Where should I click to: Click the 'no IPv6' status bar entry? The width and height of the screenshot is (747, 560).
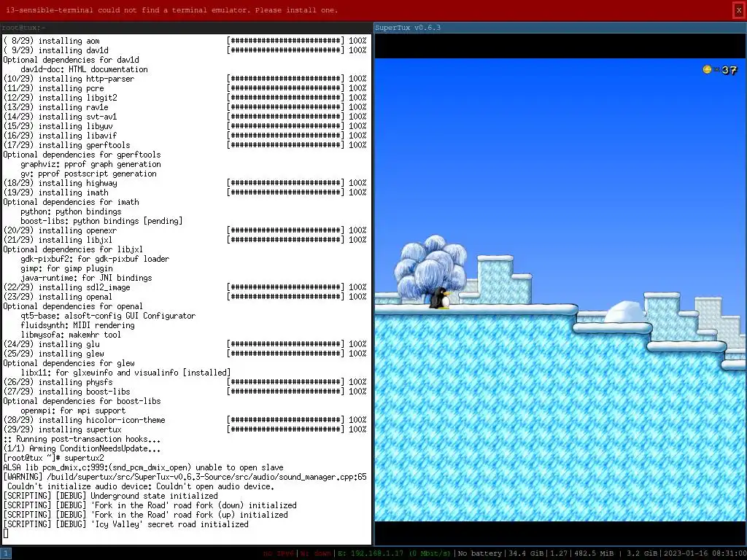279,553
